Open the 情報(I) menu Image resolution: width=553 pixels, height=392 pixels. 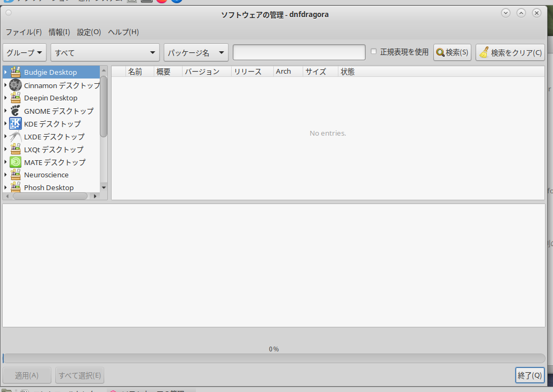[59, 32]
